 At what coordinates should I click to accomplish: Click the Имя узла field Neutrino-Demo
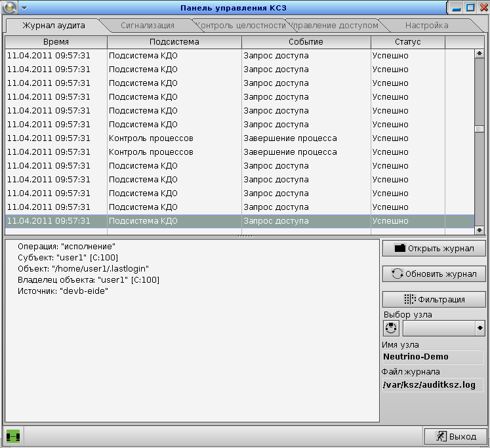point(432,357)
